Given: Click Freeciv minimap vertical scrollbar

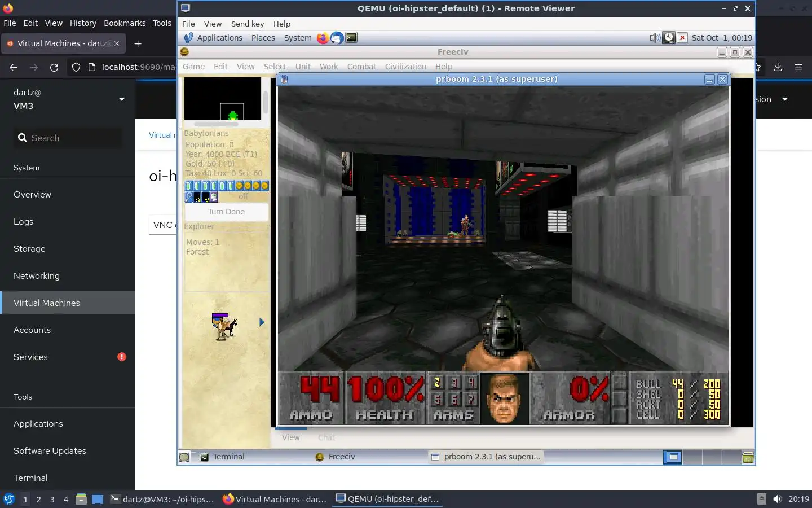Looking at the screenshot, I should 266,102.
